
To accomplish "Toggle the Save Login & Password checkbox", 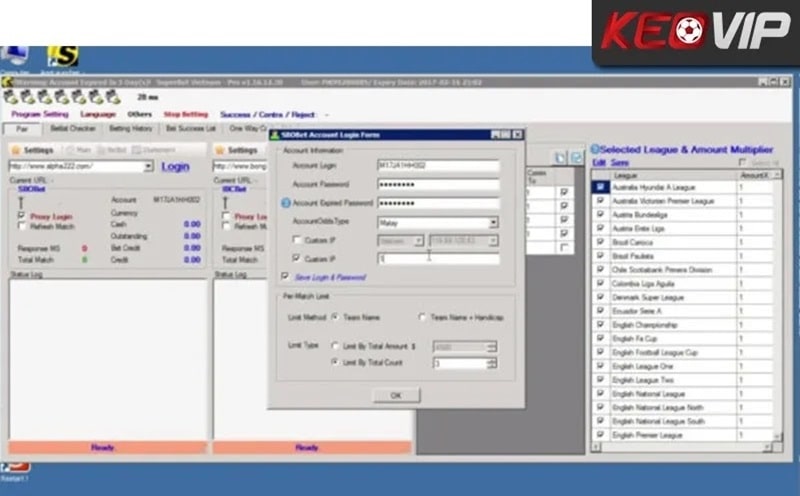I will point(285,276).
